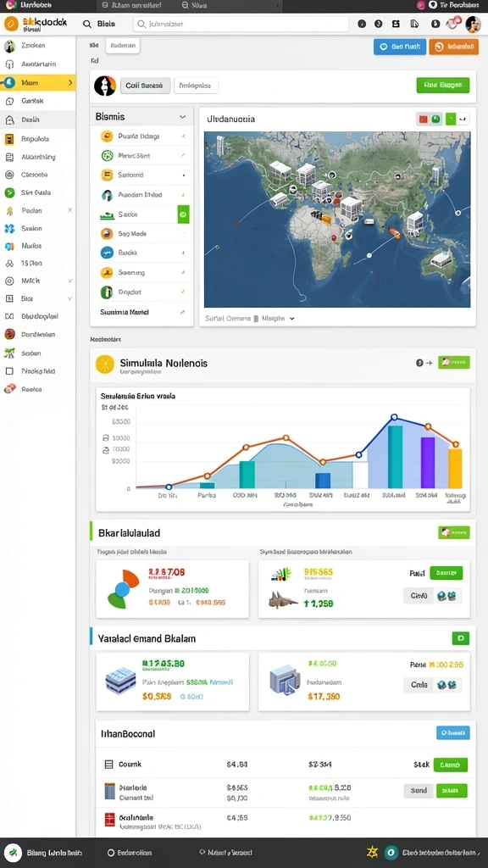This screenshot has height=868, width=488.
Task: Open the user profile avatar in top bar
Action: (x=473, y=24)
